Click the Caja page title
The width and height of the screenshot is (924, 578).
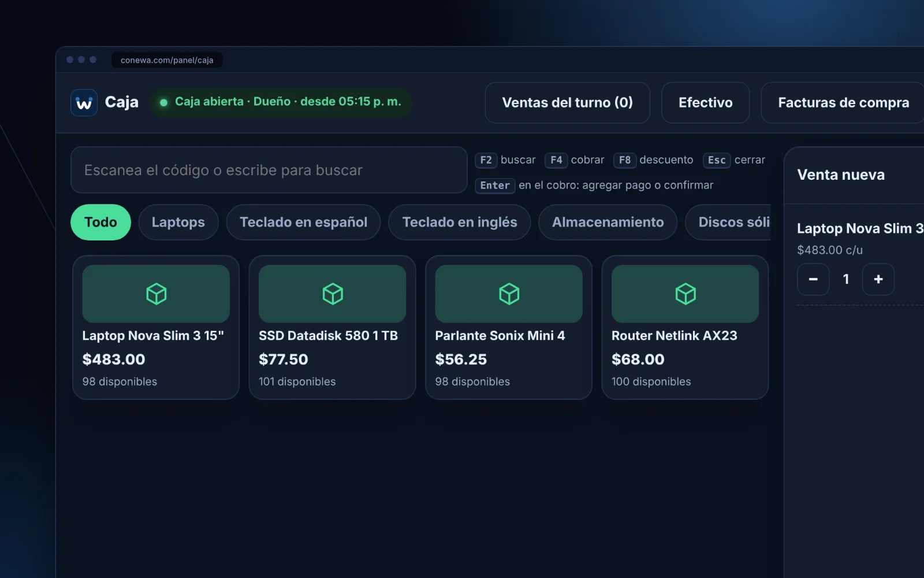click(x=122, y=102)
